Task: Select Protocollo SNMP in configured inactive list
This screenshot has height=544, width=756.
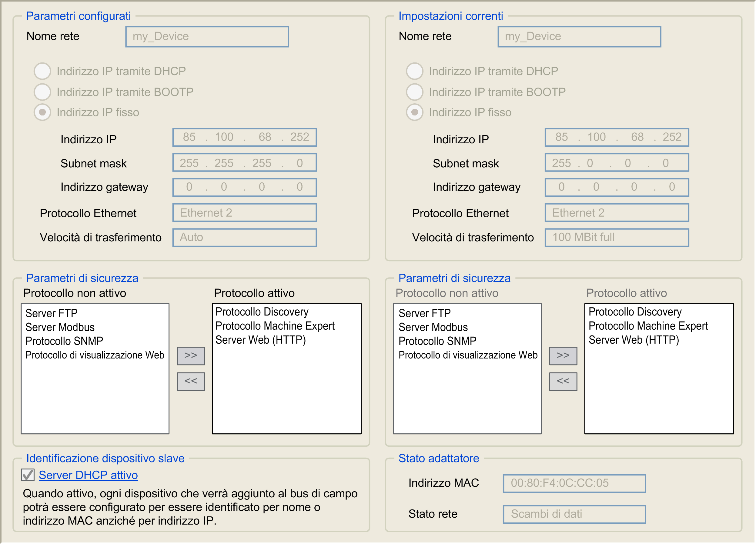Action: point(64,341)
